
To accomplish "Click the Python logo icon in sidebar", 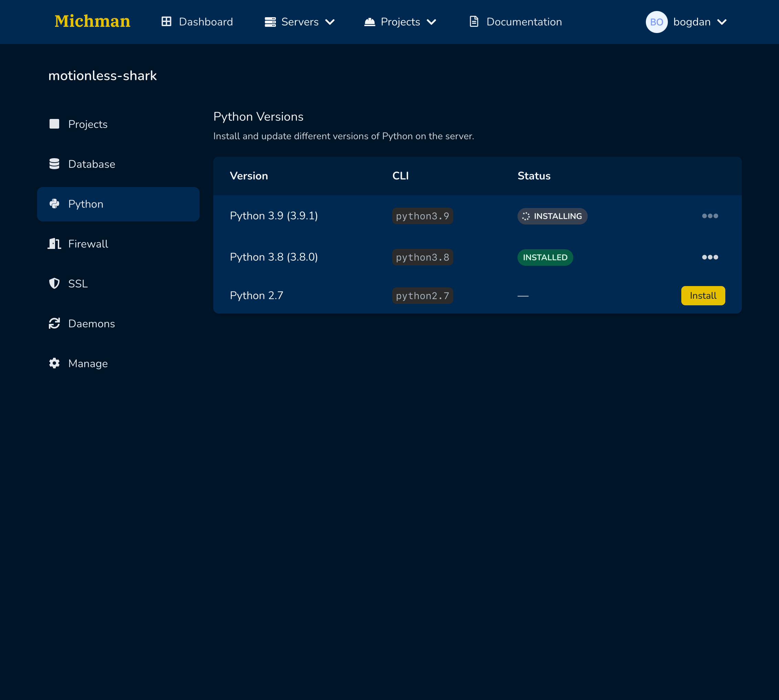I will (54, 204).
